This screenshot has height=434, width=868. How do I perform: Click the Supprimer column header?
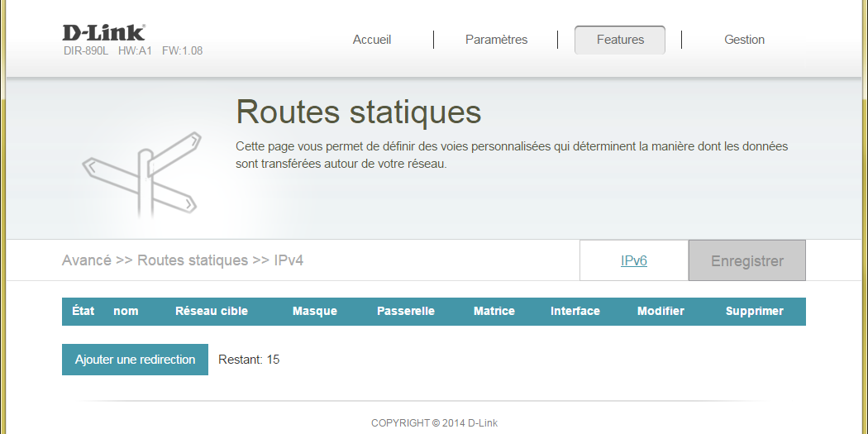(755, 312)
